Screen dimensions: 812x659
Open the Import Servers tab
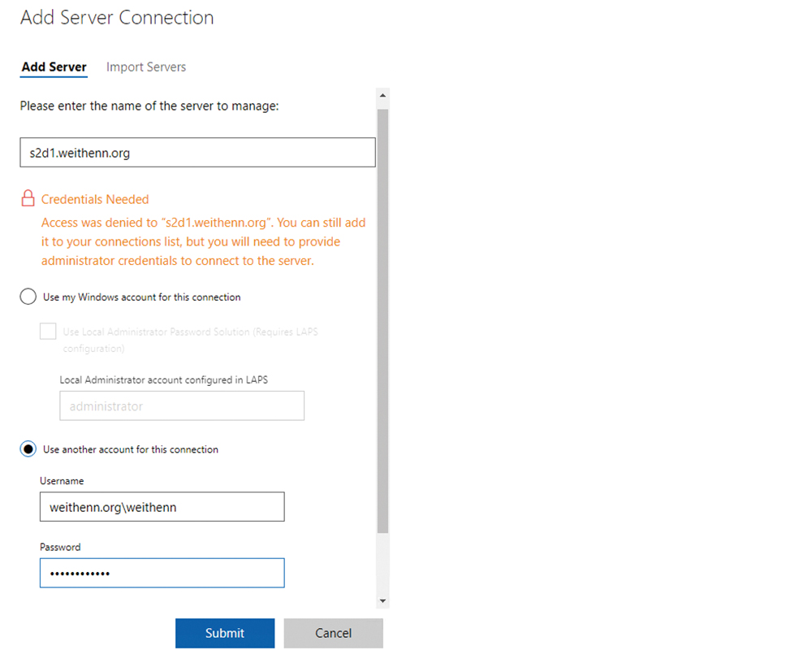[x=146, y=67]
